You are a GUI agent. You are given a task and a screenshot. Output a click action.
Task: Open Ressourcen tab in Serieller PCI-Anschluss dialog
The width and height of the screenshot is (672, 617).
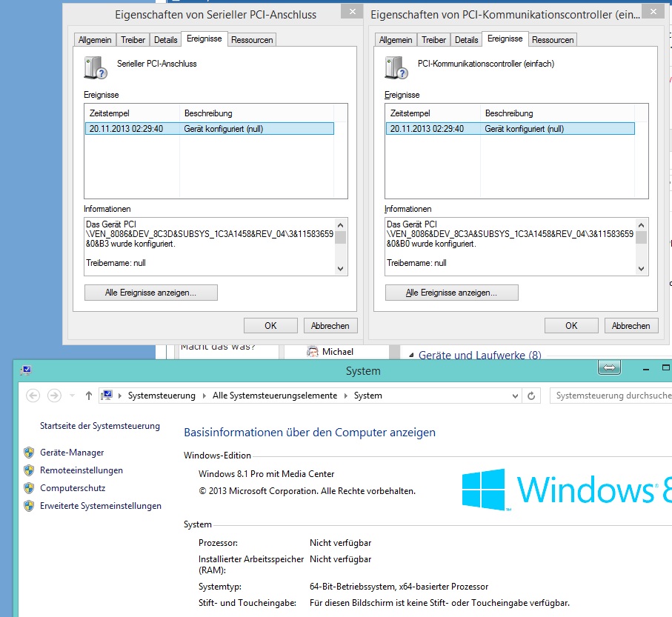coord(252,40)
